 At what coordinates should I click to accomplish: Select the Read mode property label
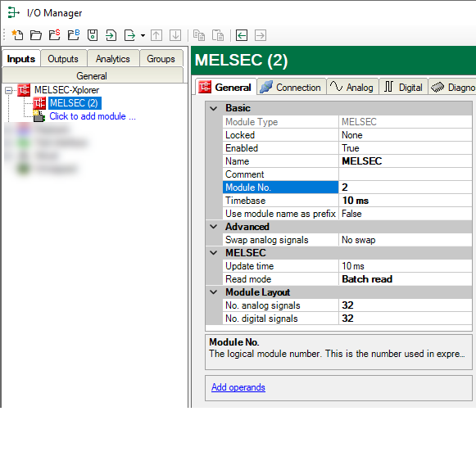[x=280, y=279]
